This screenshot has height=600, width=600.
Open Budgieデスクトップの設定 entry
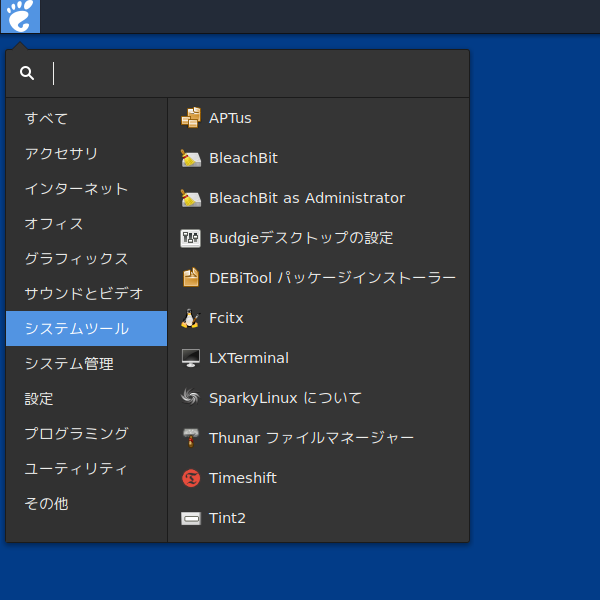point(301,238)
